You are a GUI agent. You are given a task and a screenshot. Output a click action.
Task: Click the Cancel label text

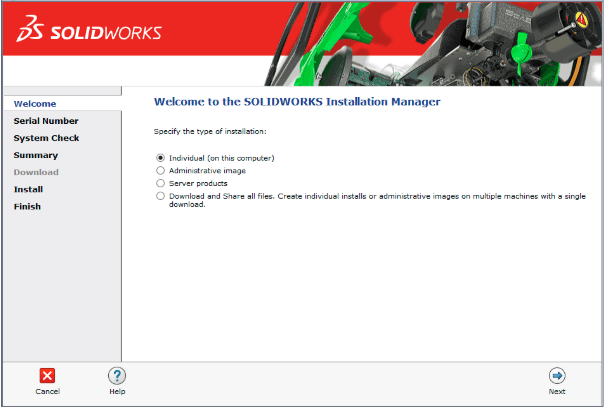click(47, 392)
